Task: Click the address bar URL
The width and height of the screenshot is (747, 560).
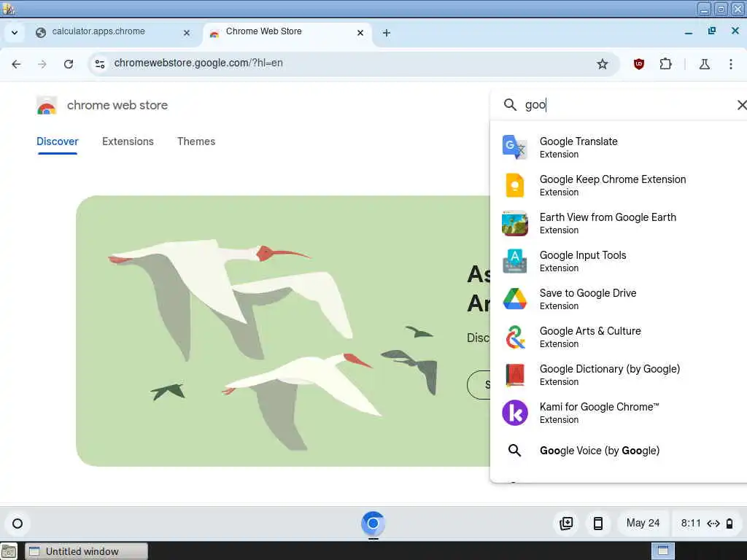Action: pyautogui.click(x=198, y=63)
